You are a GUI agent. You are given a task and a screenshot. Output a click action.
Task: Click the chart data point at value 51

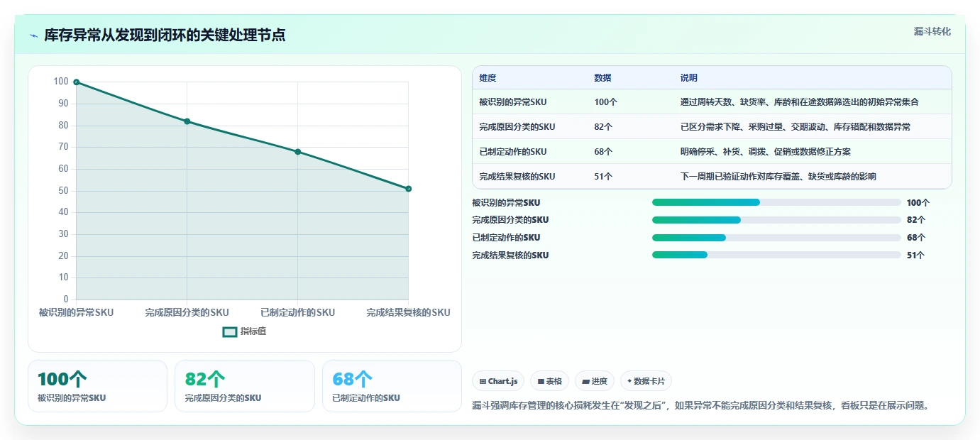tap(409, 189)
